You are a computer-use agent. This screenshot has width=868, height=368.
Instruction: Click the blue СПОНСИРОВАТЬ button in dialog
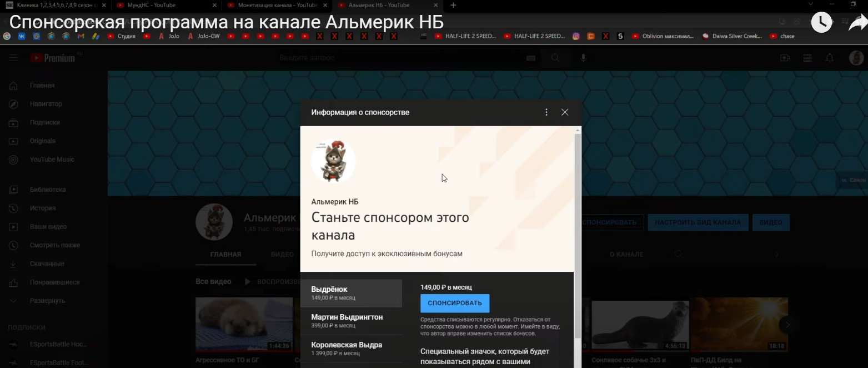coord(455,304)
